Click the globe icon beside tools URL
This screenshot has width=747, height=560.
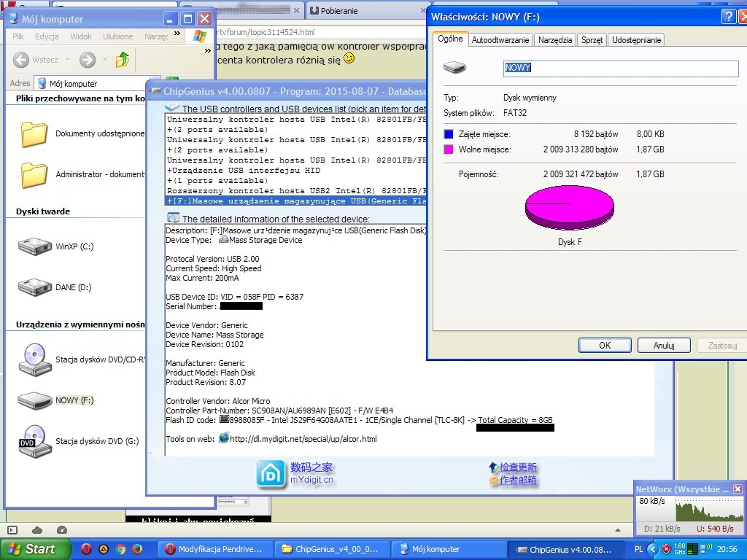click(x=223, y=438)
